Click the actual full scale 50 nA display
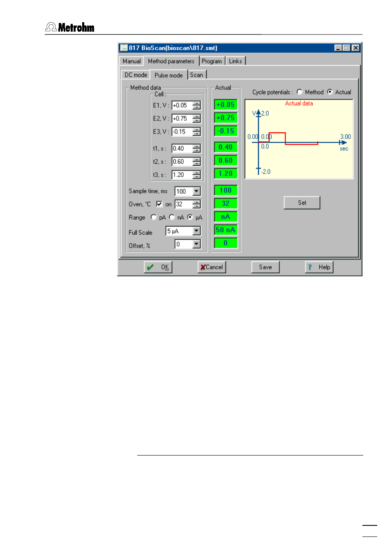Viewport: 392px width, 555px height. [x=226, y=230]
